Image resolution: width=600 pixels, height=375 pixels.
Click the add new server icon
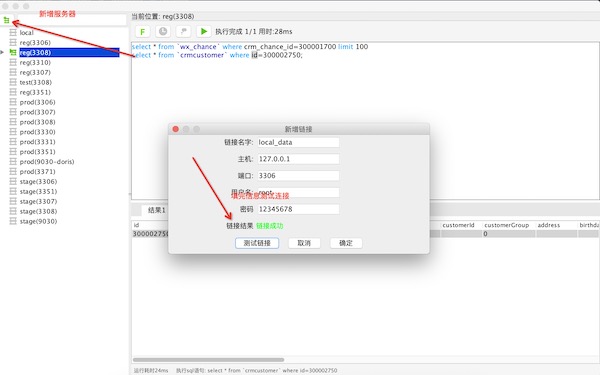7,20
